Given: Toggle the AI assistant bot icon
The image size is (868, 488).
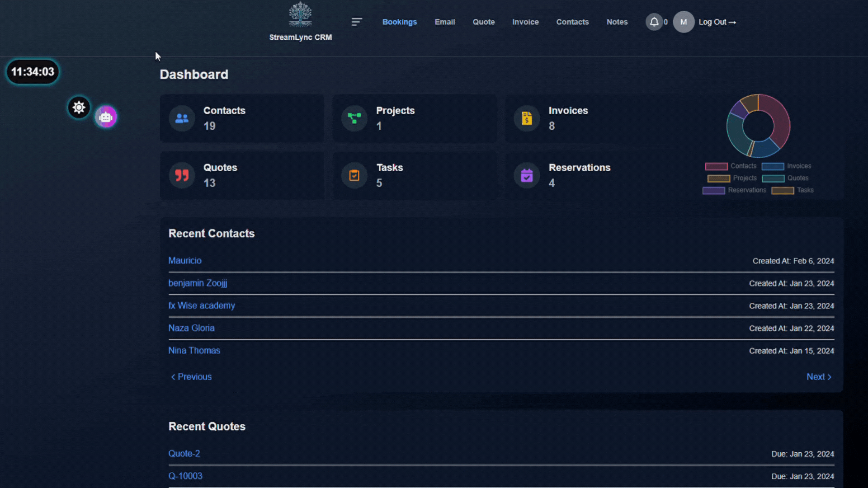Looking at the screenshot, I should pos(105,117).
